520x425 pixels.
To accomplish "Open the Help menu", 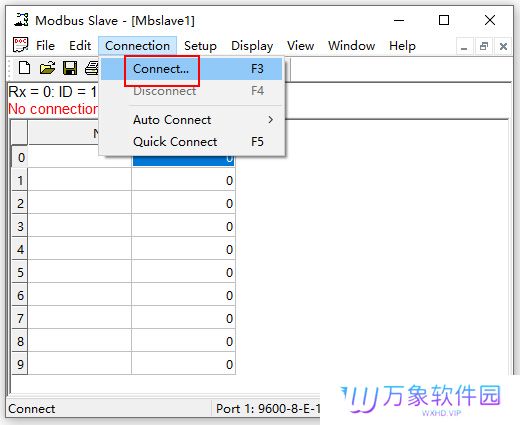I will pyautogui.click(x=402, y=46).
